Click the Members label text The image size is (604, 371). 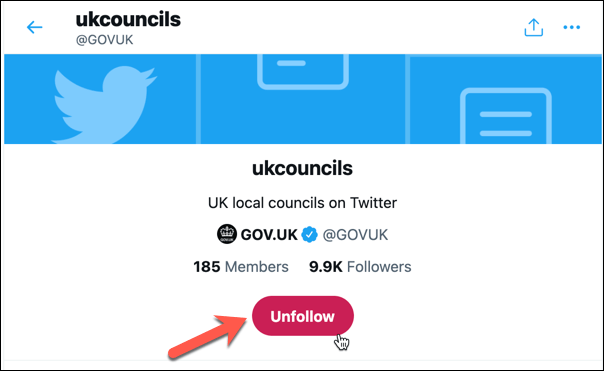pyautogui.click(x=257, y=267)
